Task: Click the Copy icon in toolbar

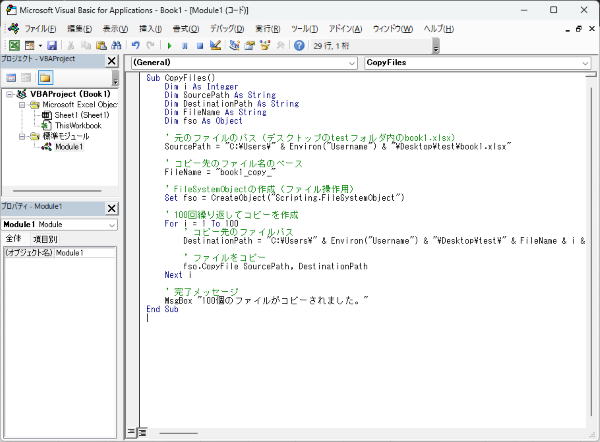Action: coord(86,46)
